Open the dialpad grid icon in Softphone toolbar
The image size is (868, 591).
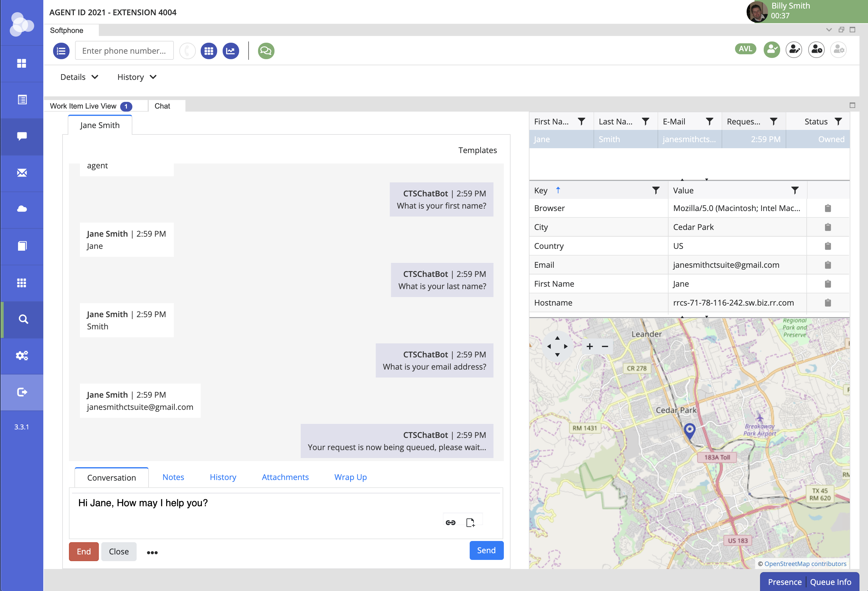click(x=209, y=51)
